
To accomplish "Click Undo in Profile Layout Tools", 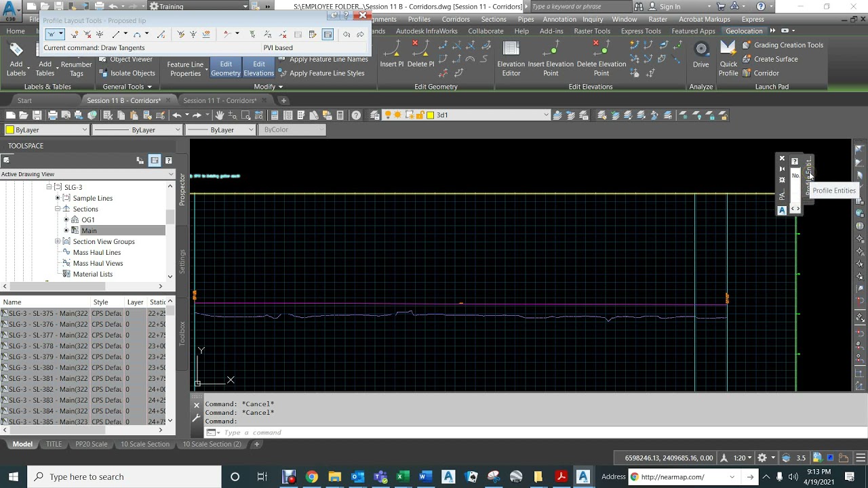I will (x=347, y=35).
